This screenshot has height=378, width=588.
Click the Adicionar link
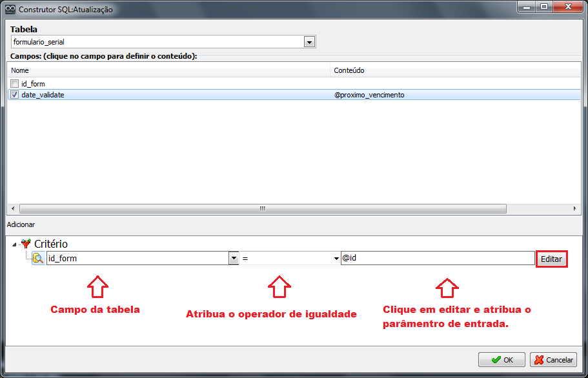pyautogui.click(x=21, y=224)
